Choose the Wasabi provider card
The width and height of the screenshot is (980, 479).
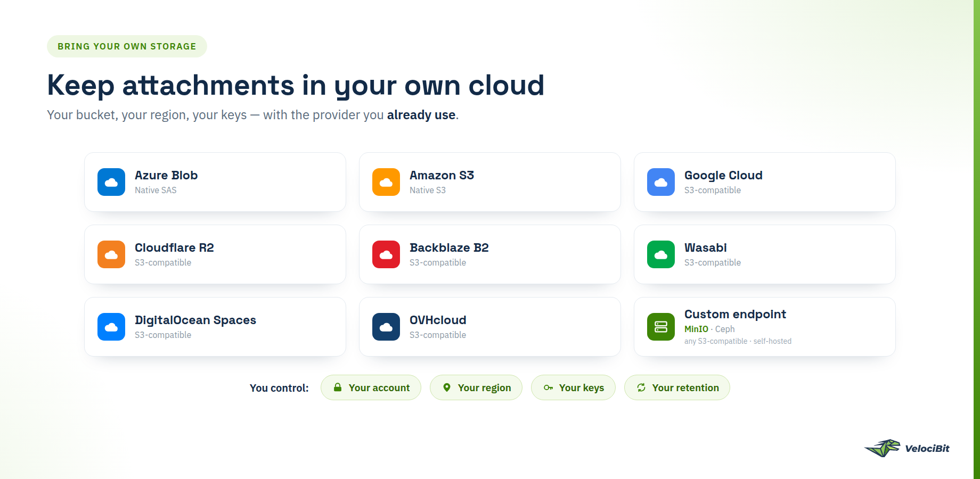(765, 254)
